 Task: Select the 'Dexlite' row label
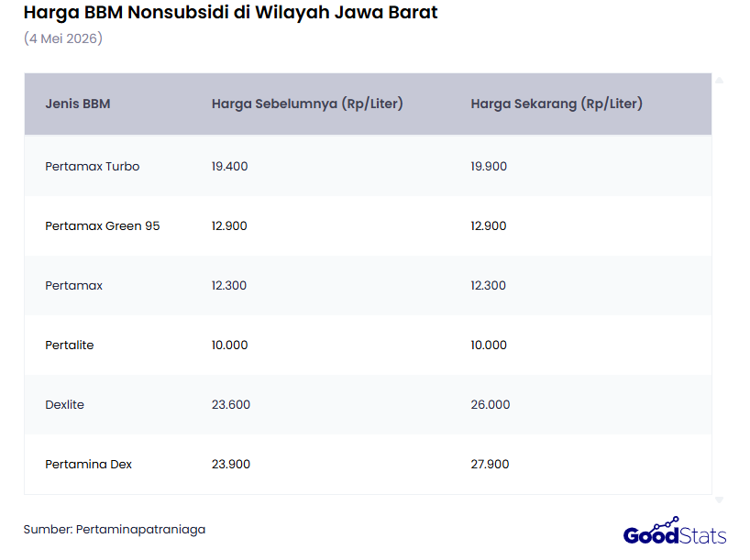click(x=64, y=404)
